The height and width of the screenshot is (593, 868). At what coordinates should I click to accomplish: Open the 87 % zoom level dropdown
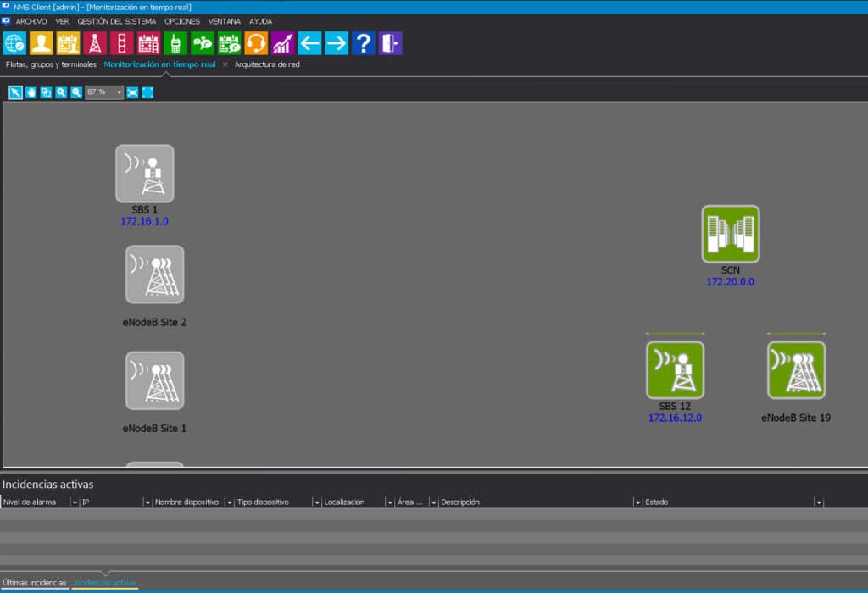coord(104,92)
